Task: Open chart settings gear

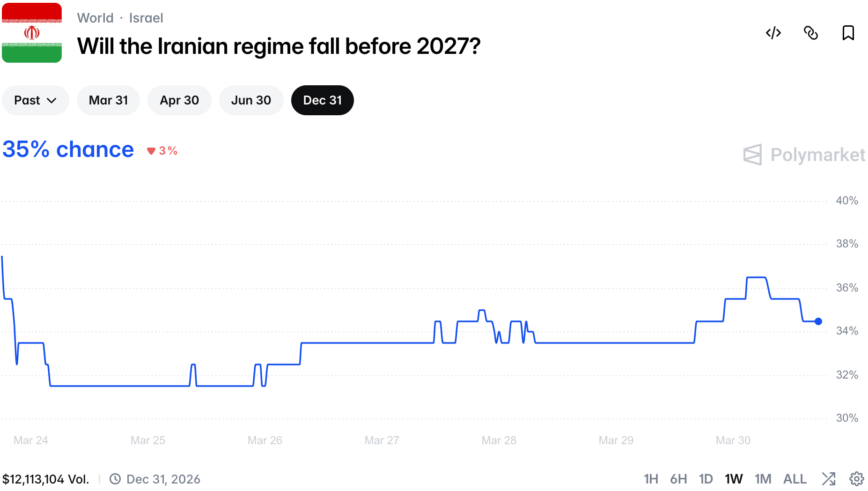Action: 856,479
